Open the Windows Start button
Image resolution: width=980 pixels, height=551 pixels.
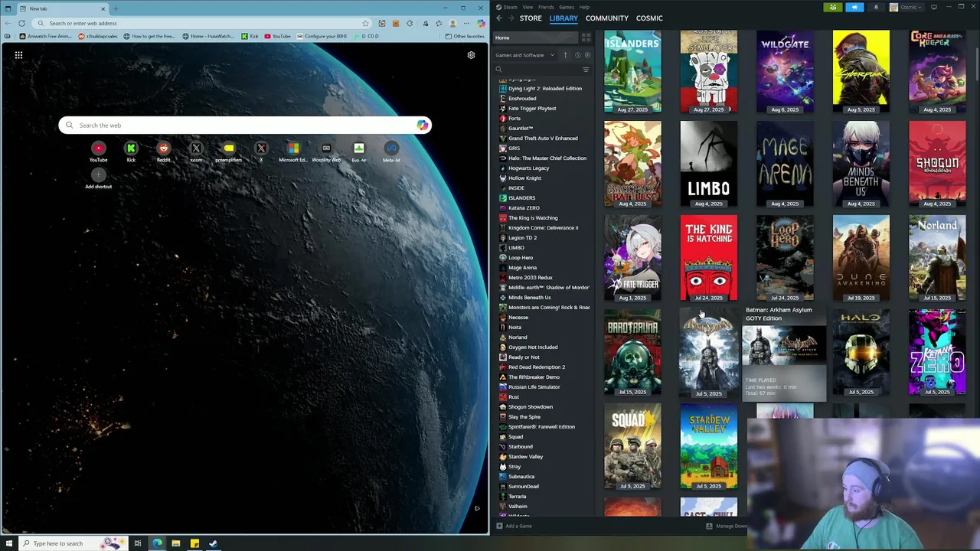coord(9,543)
